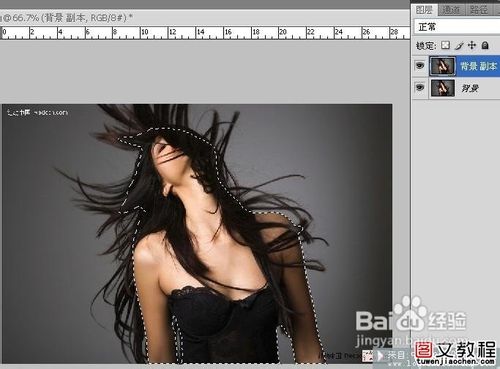
Task: Select the 背景 副本 layer name
Action: (x=479, y=66)
